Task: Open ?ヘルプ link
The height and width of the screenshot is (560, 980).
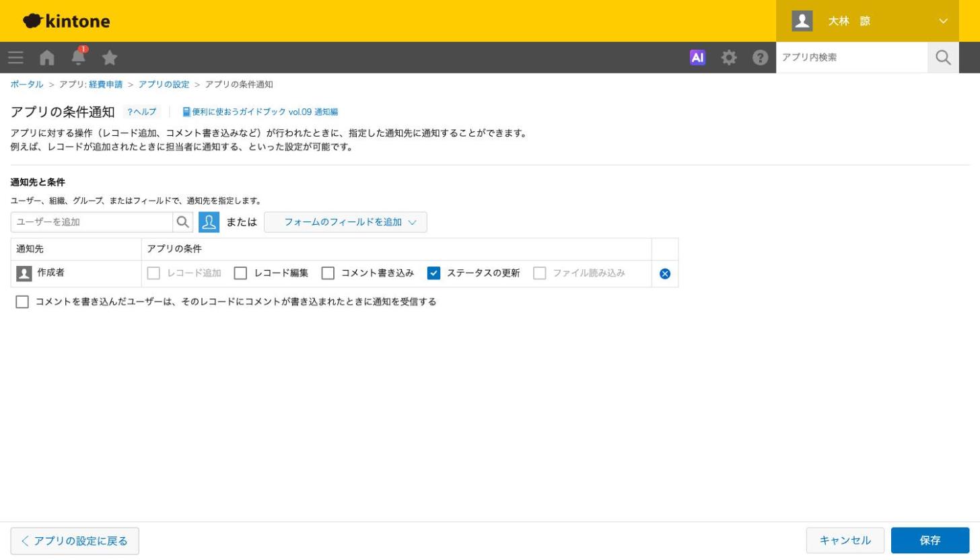Action: click(x=141, y=112)
